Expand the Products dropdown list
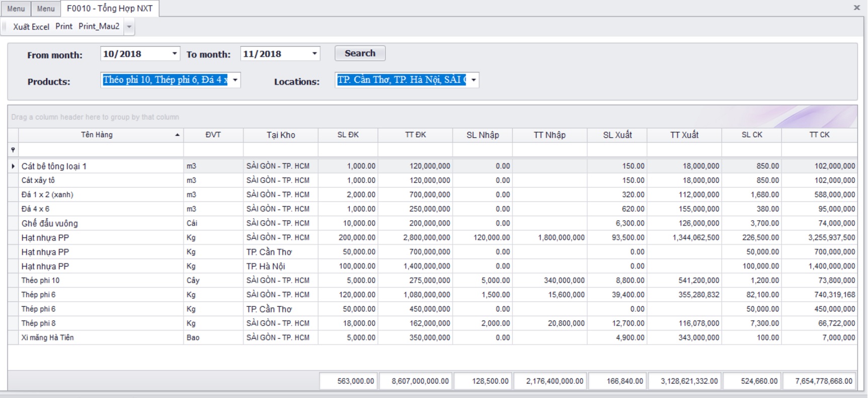 (235, 80)
